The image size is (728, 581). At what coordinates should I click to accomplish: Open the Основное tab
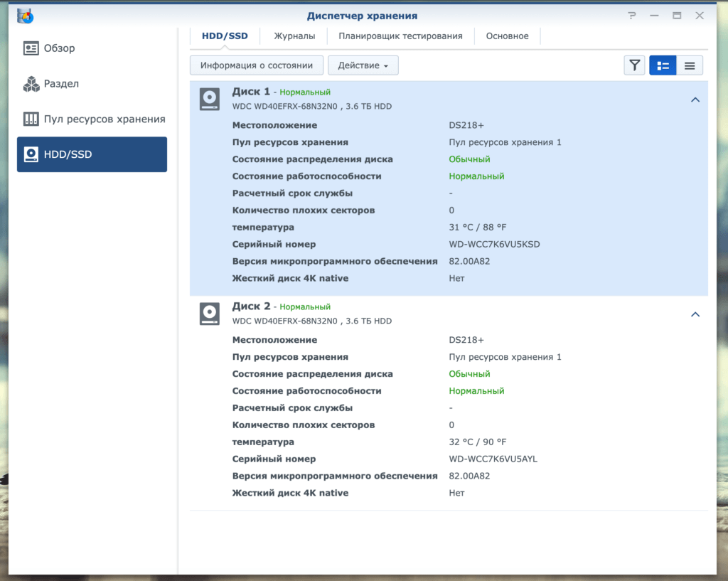pyautogui.click(x=507, y=36)
